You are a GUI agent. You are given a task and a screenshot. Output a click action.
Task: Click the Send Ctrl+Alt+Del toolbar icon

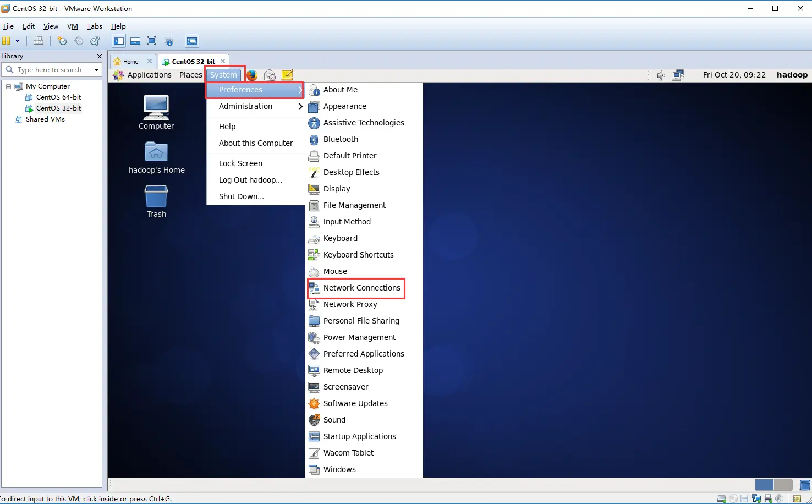38,41
